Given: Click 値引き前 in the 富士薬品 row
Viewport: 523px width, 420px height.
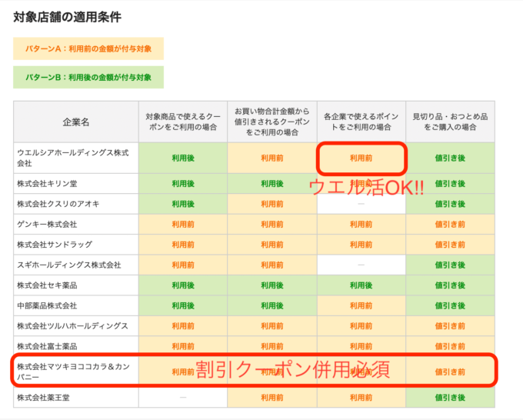Looking at the screenshot, I should point(450,346).
